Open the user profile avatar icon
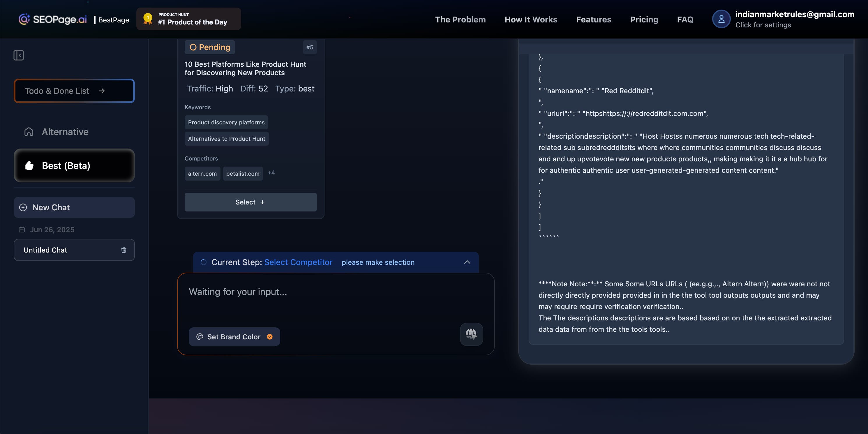 (721, 19)
